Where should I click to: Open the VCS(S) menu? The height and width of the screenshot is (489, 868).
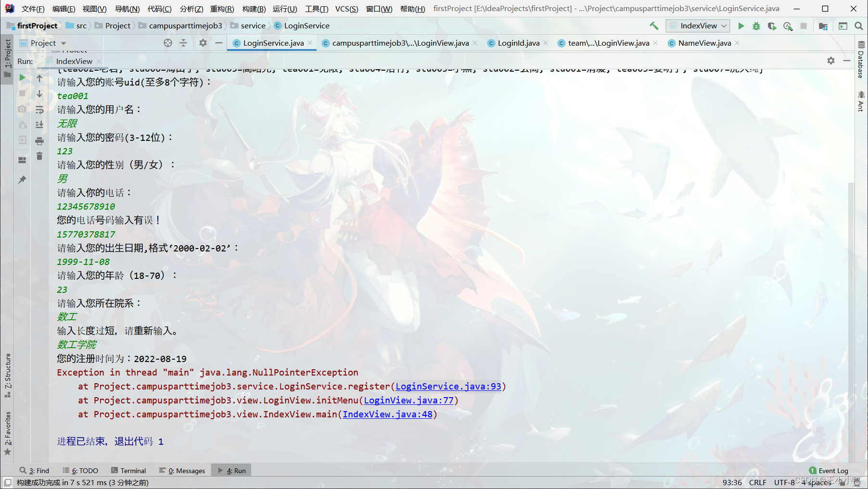click(x=346, y=9)
